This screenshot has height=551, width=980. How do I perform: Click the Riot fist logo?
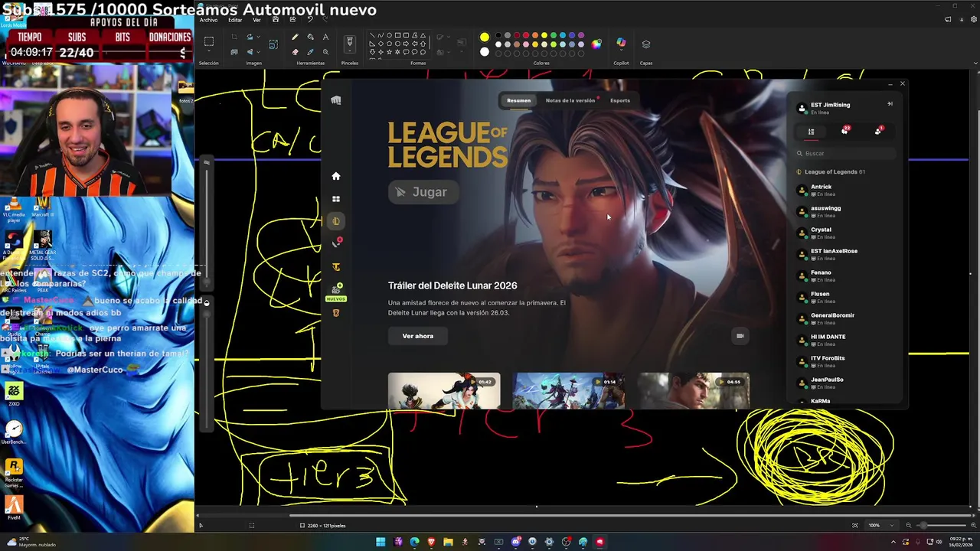[335, 100]
